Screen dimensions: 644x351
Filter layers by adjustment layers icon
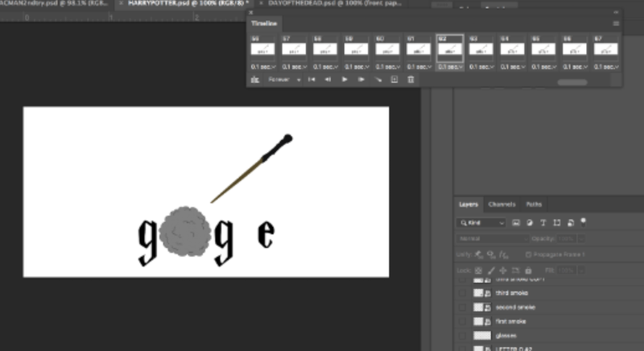(x=530, y=223)
